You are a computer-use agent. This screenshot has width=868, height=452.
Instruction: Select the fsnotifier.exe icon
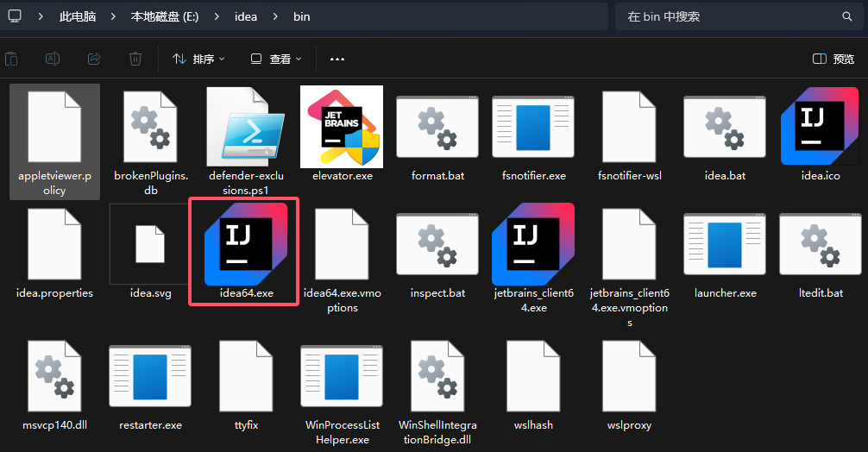(533, 127)
